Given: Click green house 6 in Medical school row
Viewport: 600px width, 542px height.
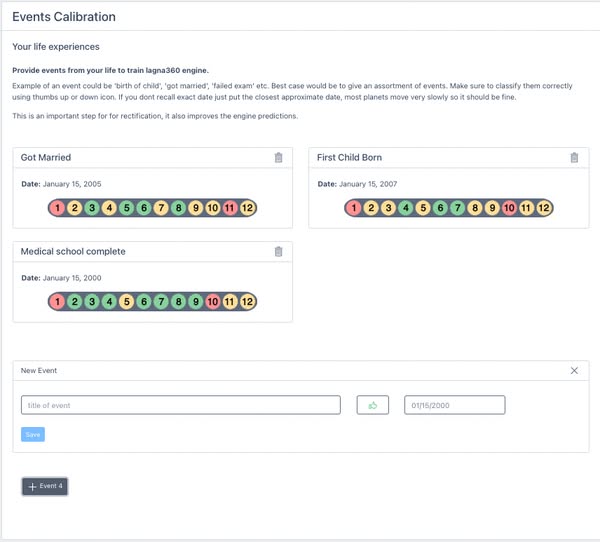Looking at the screenshot, I should coord(144,301).
